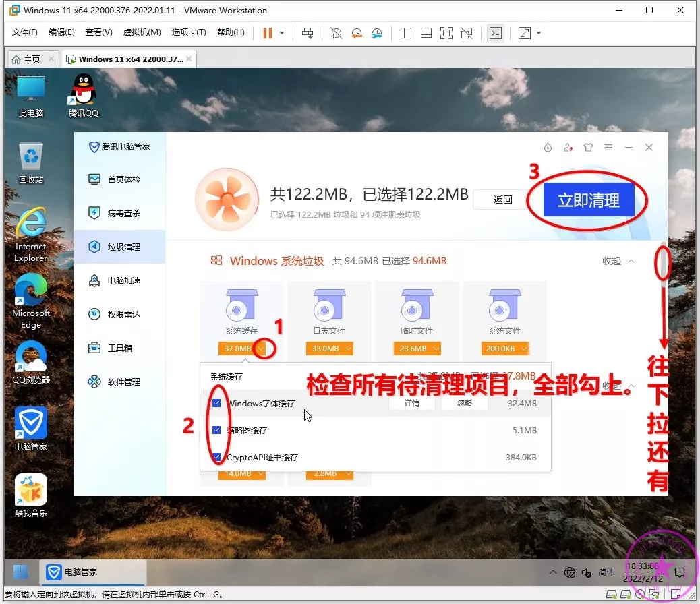Open 软件管理 software management

coord(123,382)
